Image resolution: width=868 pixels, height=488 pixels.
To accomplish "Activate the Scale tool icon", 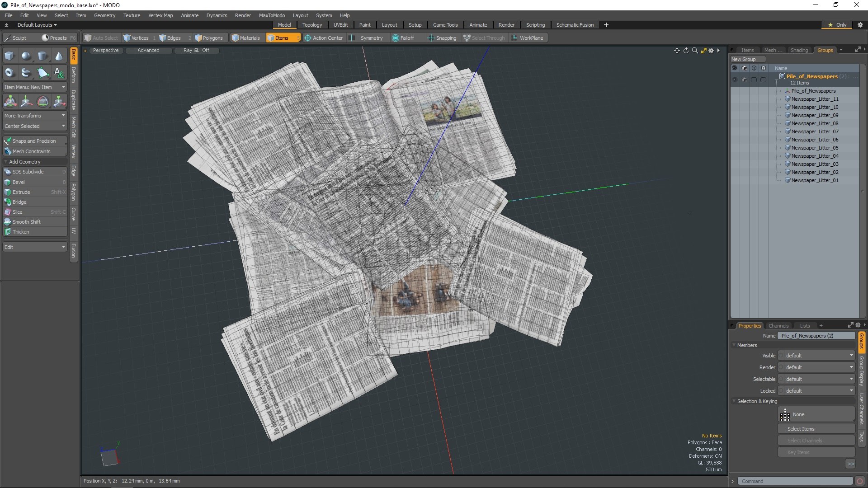I will click(x=59, y=102).
